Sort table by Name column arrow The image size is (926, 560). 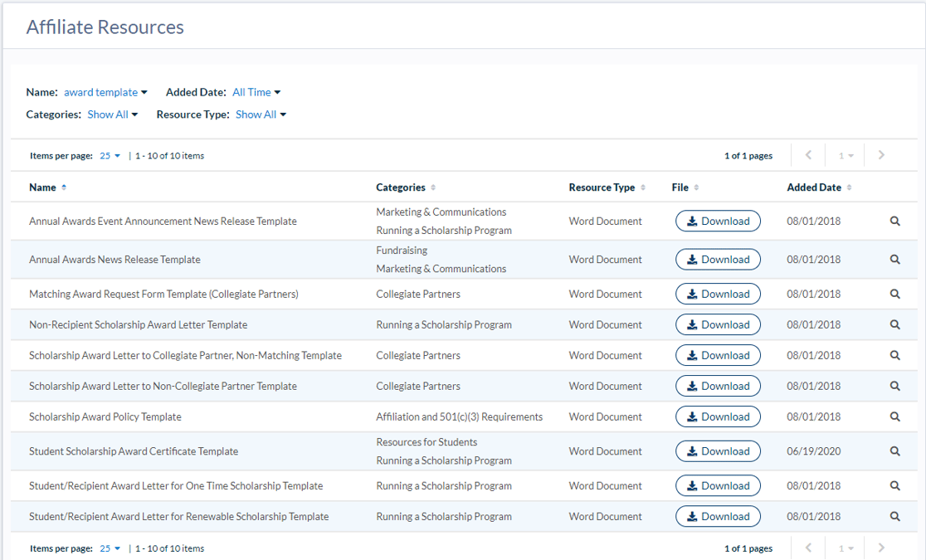coord(64,187)
